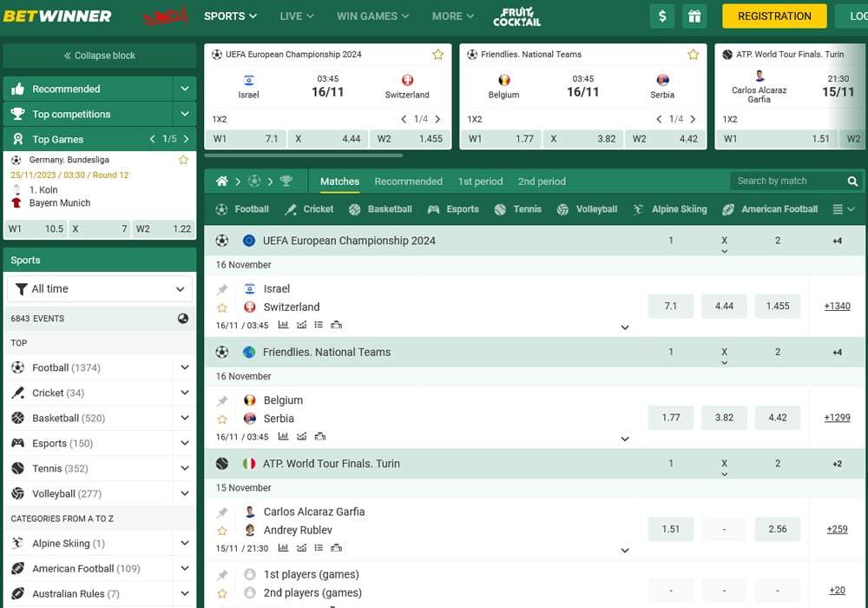Previous top game arrow in Top Games
The image size is (868, 608).
(x=152, y=139)
